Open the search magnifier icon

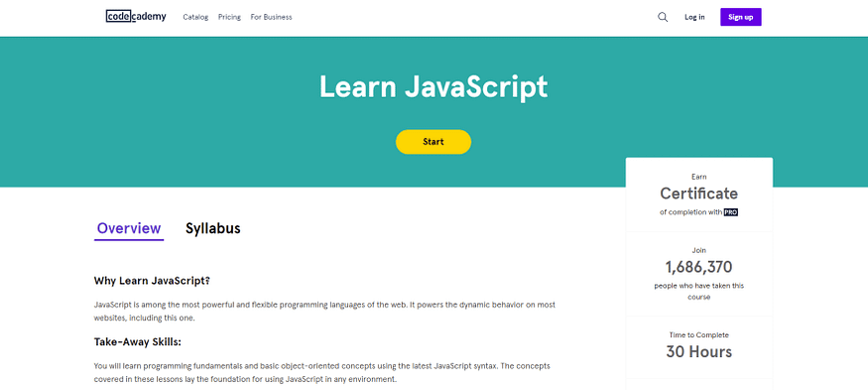click(663, 17)
